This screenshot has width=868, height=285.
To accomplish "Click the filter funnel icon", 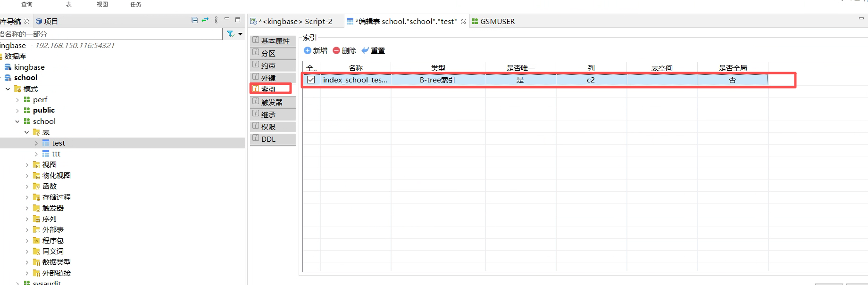I will (230, 34).
